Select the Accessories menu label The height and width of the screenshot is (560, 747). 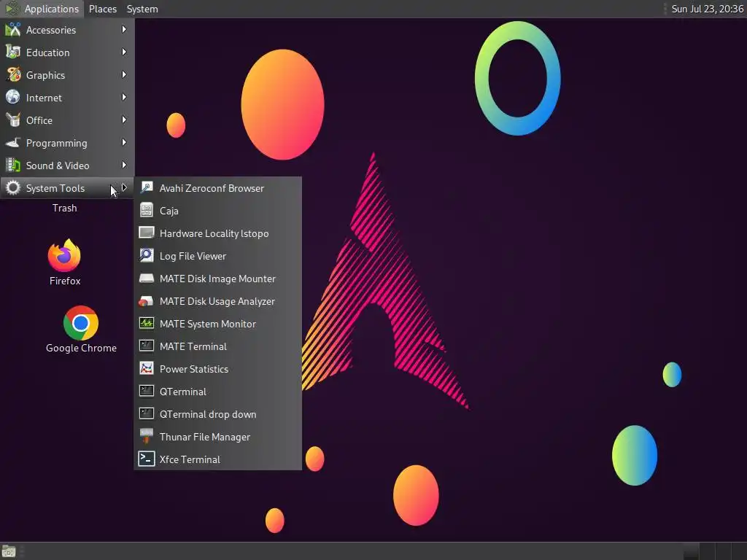(x=51, y=30)
